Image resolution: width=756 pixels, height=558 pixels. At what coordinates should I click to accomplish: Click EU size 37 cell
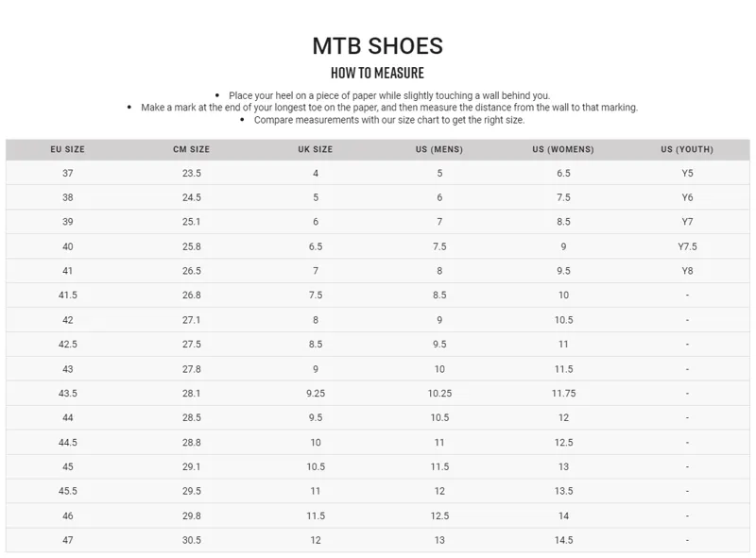[x=68, y=174]
